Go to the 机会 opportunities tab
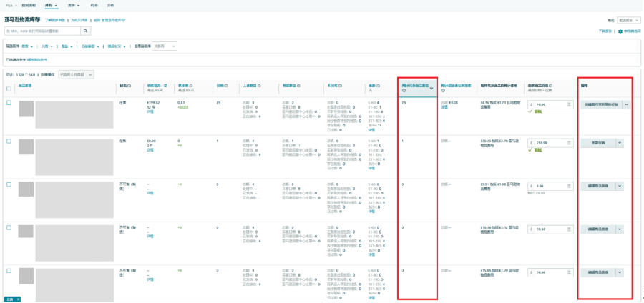Viewport: 644px width, 303px height. [94, 5]
